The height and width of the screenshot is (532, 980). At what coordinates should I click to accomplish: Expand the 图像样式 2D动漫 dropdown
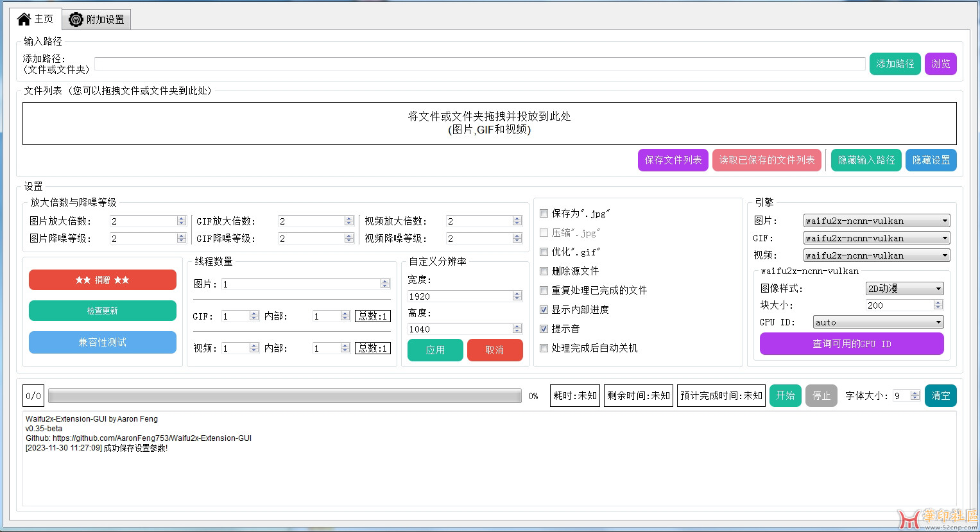pos(904,289)
